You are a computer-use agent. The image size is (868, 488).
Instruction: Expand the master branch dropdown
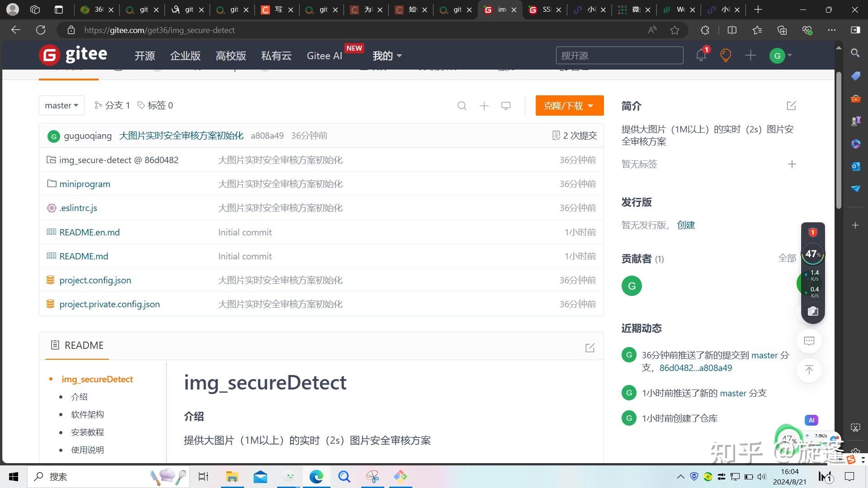(61, 105)
